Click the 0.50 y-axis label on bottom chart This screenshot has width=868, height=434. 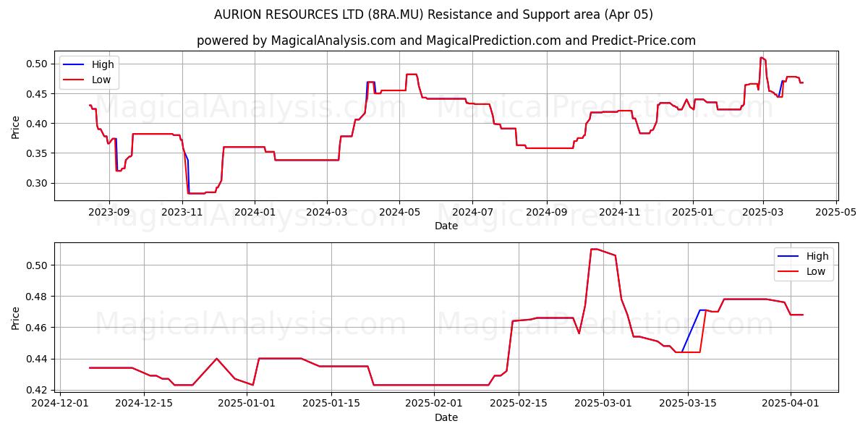coord(38,265)
